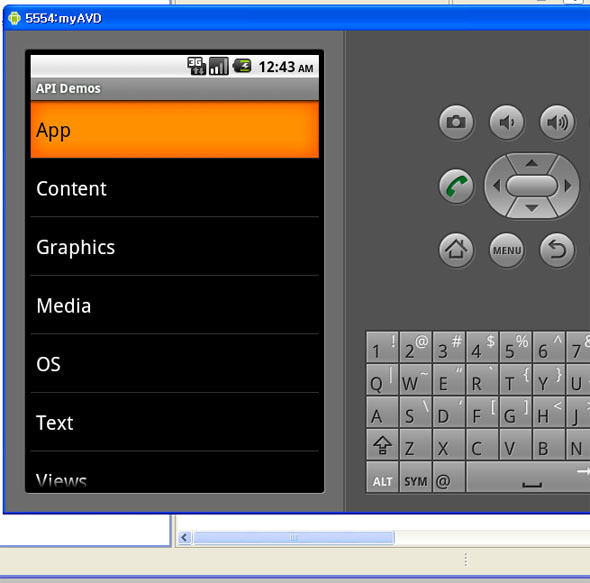590x583 pixels.
Task: Click the 12:43 AM clock
Action: click(286, 67)
